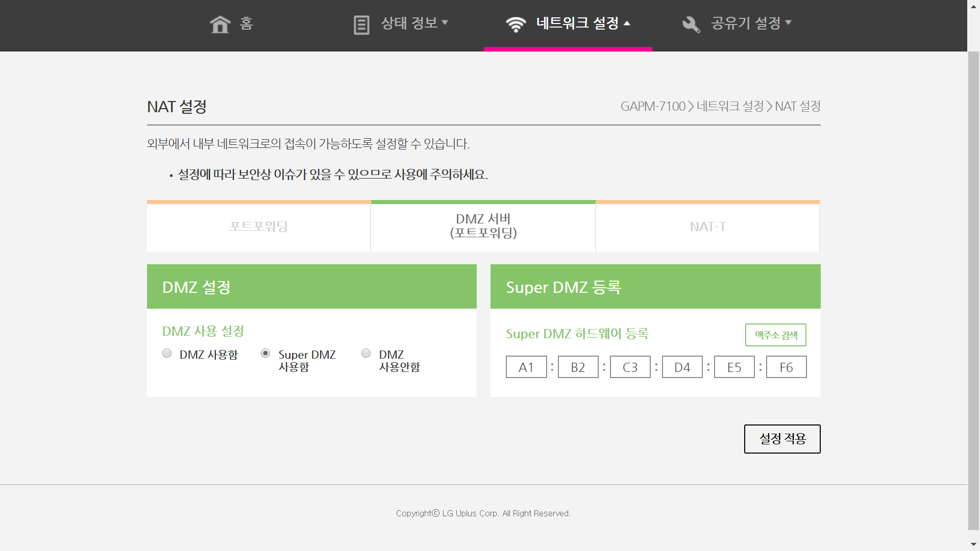Open the NAT-T tab

coord(707,227)
